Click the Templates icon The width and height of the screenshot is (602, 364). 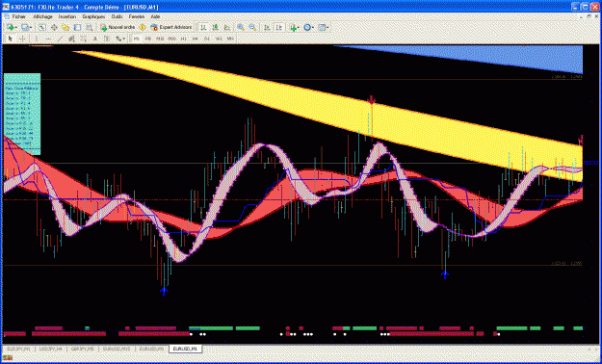point(322,27)
